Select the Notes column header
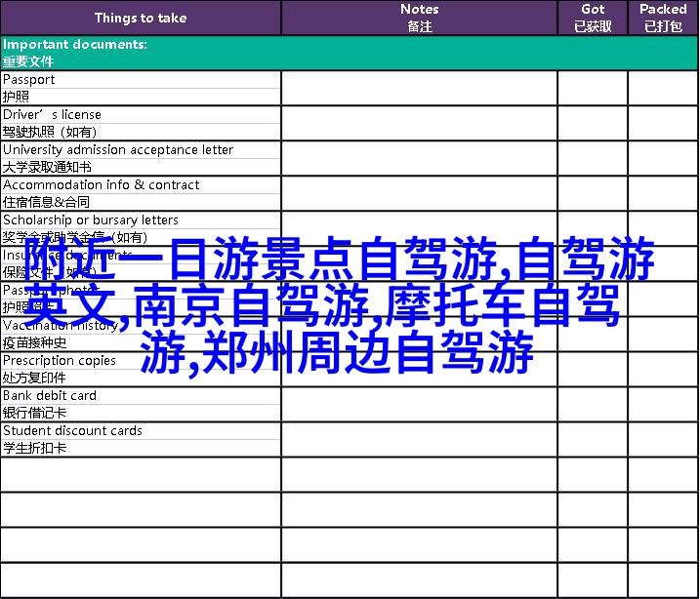This screenshot has width=700, height=599. pos(419,18)
